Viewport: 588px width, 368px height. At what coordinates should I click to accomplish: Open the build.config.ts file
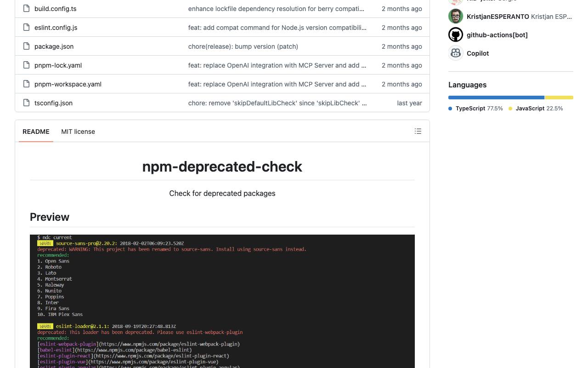point(56,9)
